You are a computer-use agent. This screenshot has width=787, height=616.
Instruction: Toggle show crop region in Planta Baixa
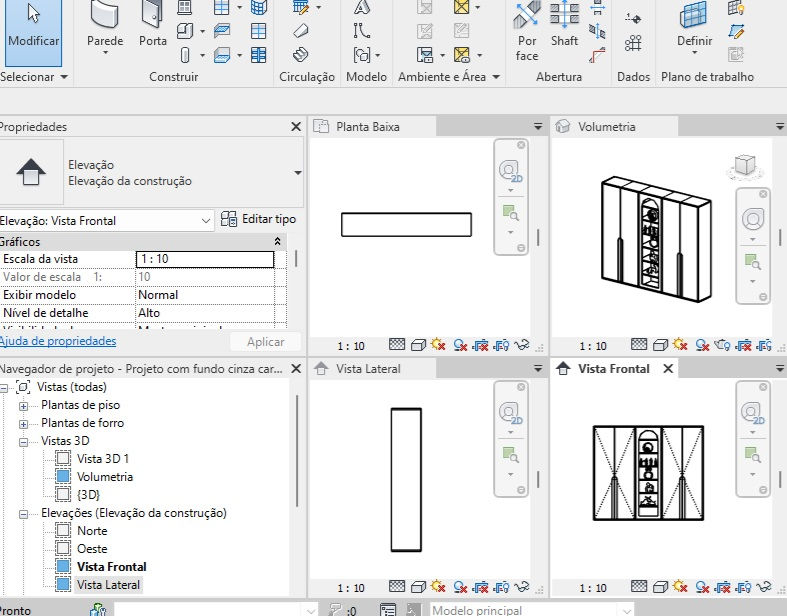pos(501,345)
